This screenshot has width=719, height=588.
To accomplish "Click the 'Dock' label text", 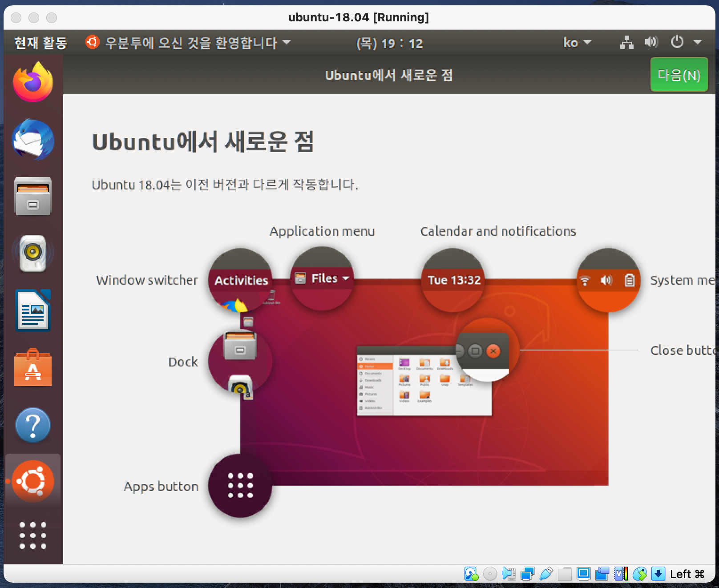I will pos(183,362).
